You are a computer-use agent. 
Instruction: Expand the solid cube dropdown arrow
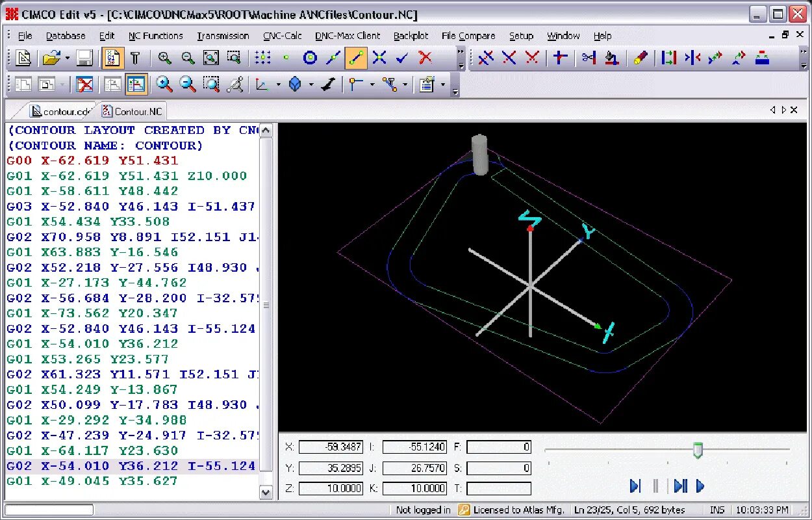click(311, 84)
